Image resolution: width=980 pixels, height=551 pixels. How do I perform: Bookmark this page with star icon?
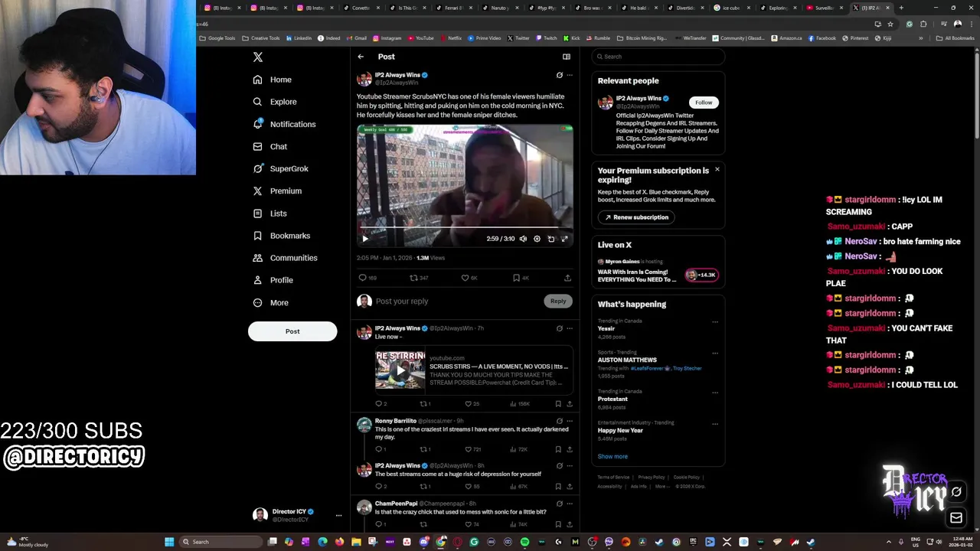tap(890, 24)
